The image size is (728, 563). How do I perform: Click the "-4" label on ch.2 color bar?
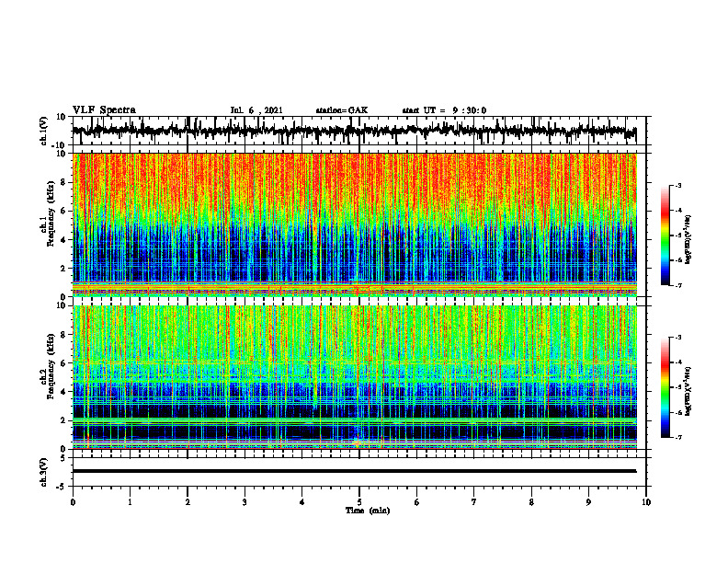[x=678, y=362]
